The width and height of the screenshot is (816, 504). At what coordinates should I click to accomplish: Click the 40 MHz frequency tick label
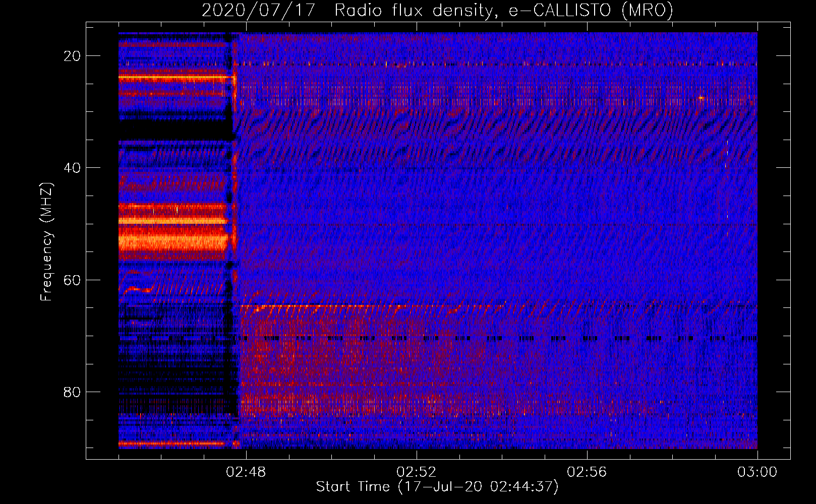click(x=73, y=168)
